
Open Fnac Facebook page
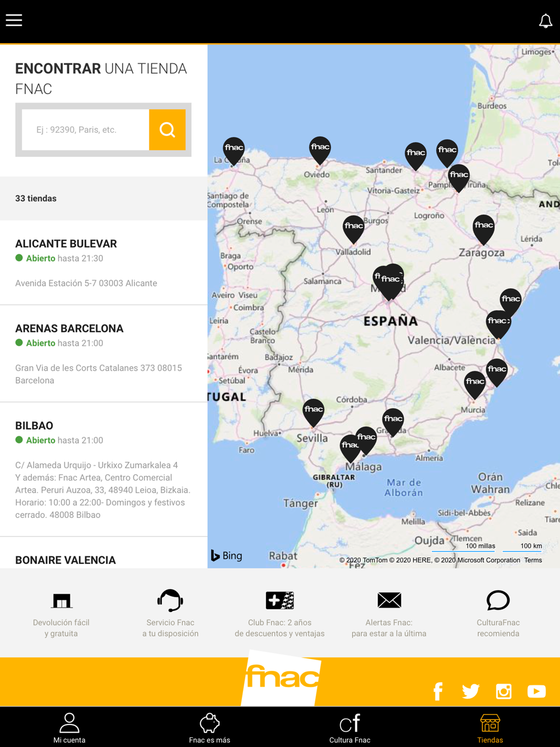(438, 692)
